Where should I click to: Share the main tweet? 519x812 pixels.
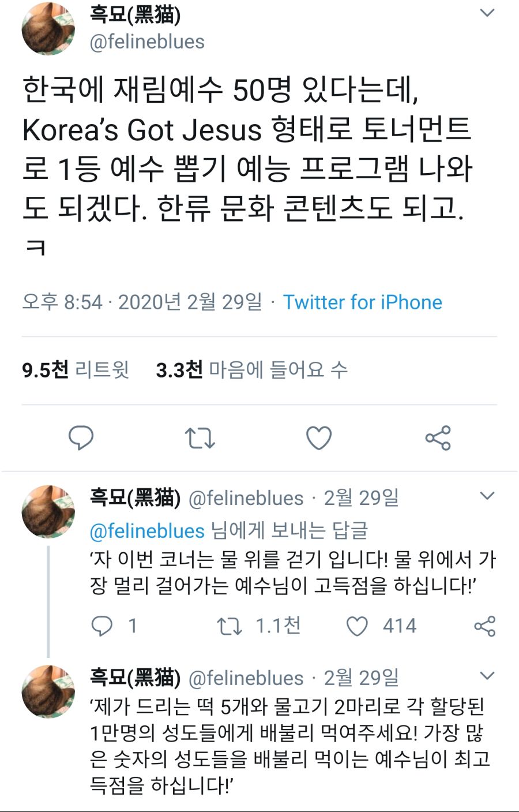coord(438,438)
